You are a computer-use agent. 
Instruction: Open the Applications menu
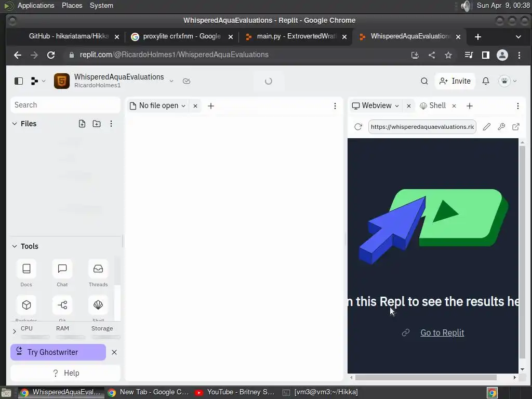(x=36, y=5)
